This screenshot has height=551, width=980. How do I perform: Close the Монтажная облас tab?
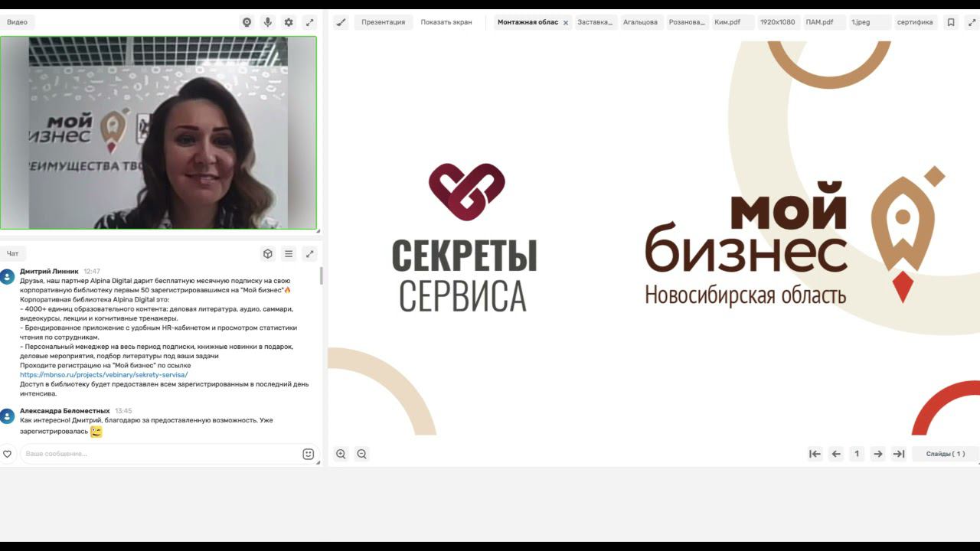566,23
